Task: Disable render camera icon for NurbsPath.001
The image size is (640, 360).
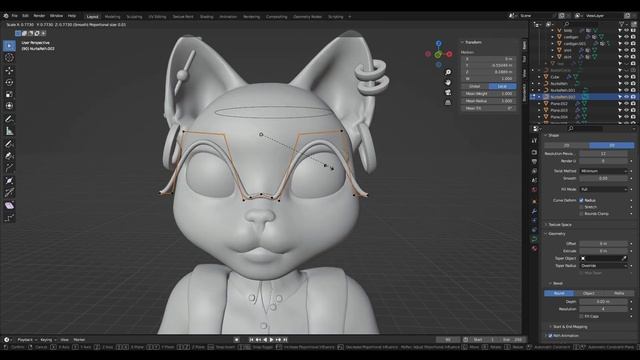Action: pyautogui.click(x=633, y=90)
